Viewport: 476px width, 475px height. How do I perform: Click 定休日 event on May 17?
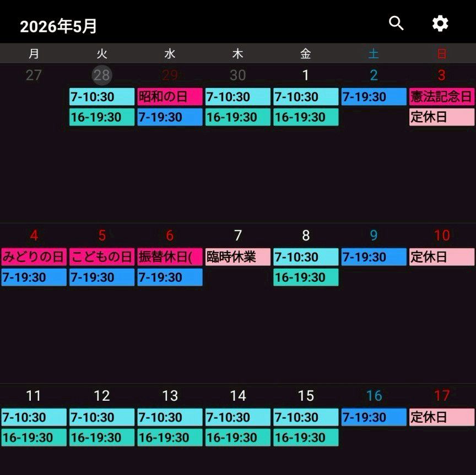coord(442,417)
